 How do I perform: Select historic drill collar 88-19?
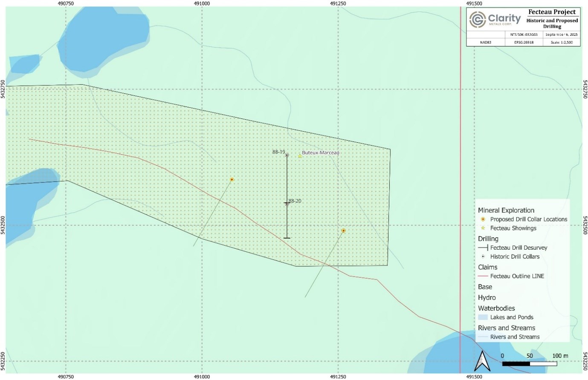pyautogui.click(x=287, y=155)
